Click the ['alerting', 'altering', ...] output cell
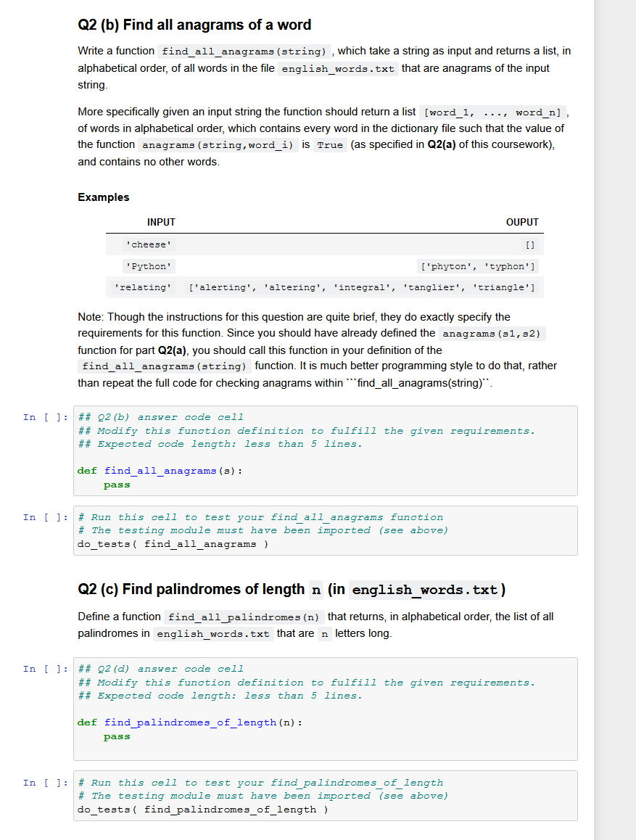Image resolution: width=636 pixels, height=840 pixels. coord(361,288)
